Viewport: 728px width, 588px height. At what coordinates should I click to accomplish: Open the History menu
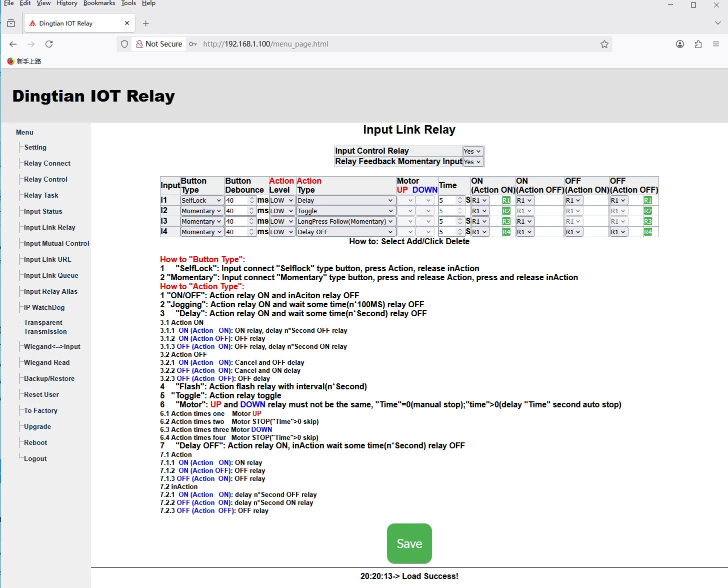(x=67, y=3)
